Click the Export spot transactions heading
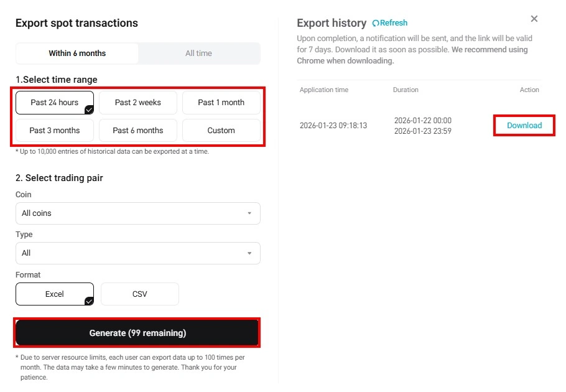The width and height of the screenshot is (566, 392). (77, 23)
